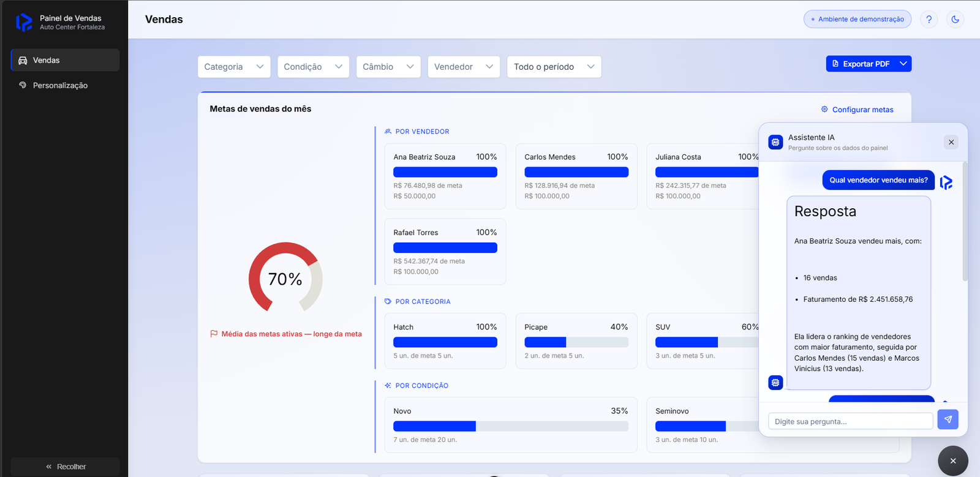Viewport: 980px width, 477px height.
Task: Collapse the sidebar with Recolher
Action: [65, 467]
